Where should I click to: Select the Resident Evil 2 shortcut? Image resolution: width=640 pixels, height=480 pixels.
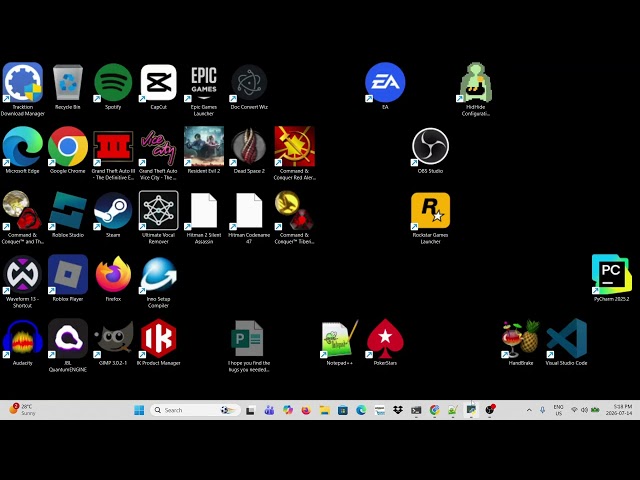(204, 150)
